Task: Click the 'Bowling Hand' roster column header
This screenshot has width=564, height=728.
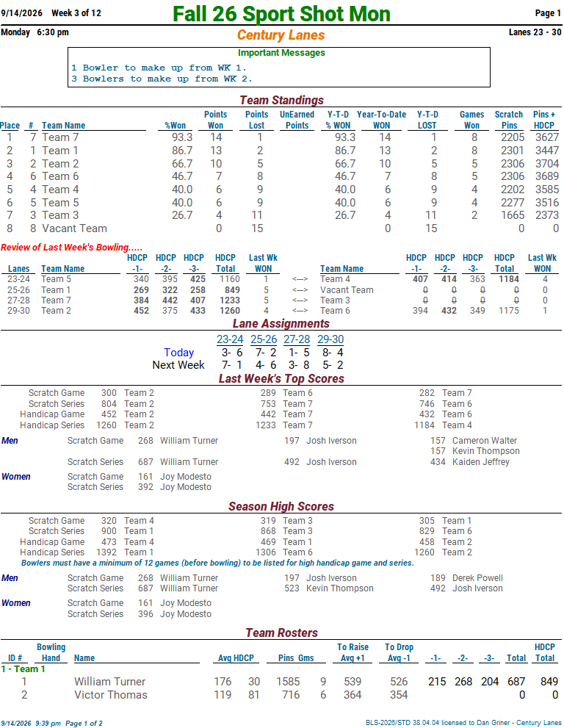Action: point(51,652)
